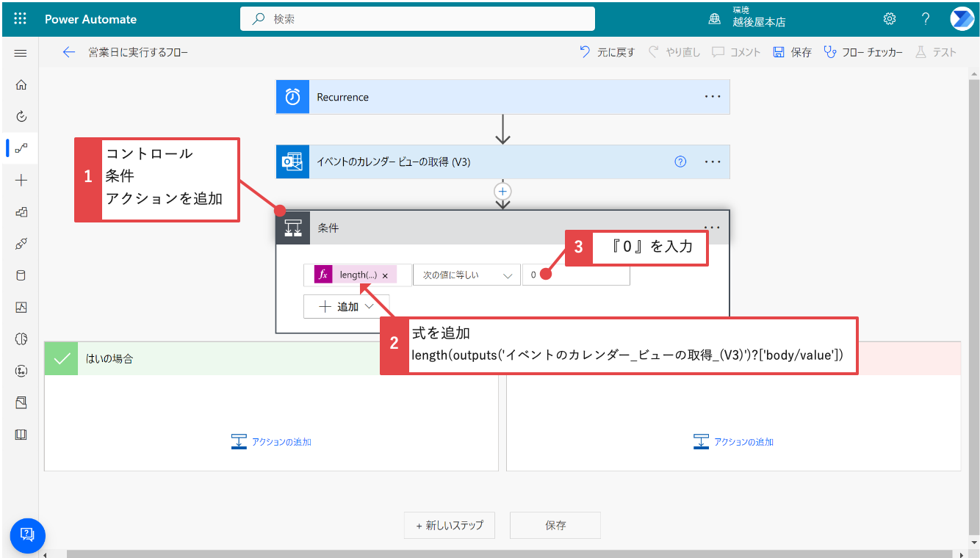Open the app launcher waffle icon

click(x=20, y=18)
